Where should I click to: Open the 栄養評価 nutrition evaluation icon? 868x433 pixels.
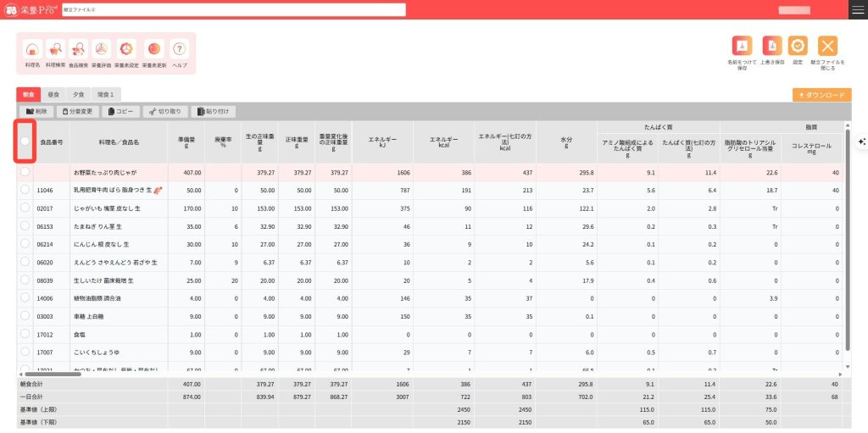pos(101,52)
